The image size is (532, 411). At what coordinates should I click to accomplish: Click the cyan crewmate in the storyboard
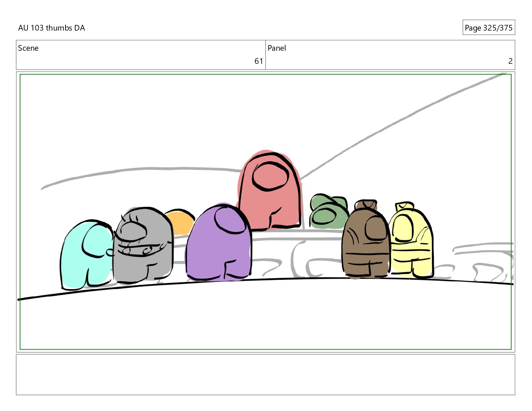87,255
